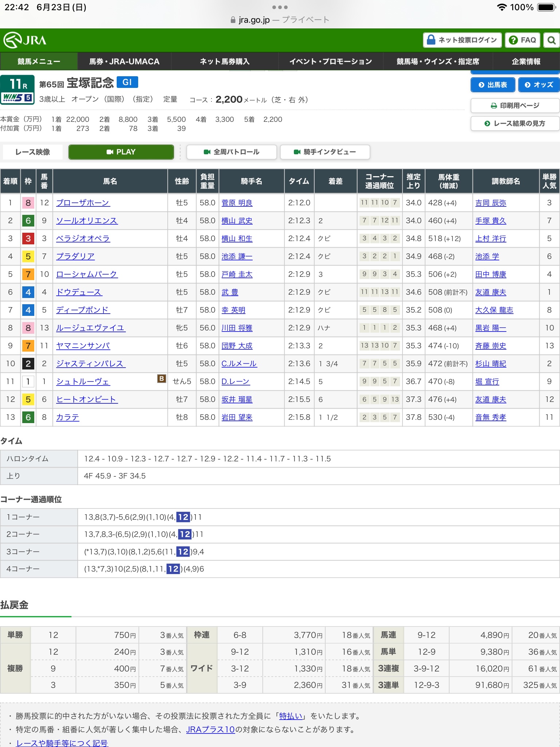Screen dimensions: 560x747
Task: Open trainer 池添 学 link
Action: pyautogui.click(x=487, y=256)
